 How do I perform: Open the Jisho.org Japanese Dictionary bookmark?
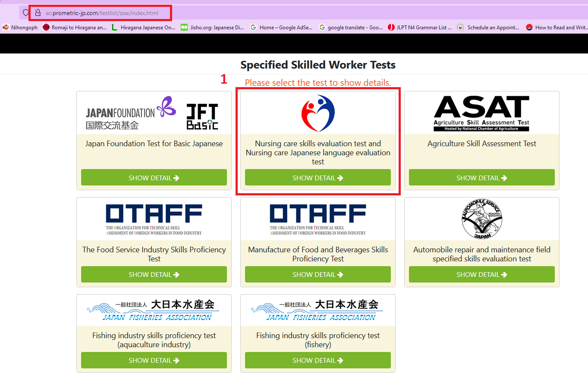pyautogui.click(x=212, y=27)
